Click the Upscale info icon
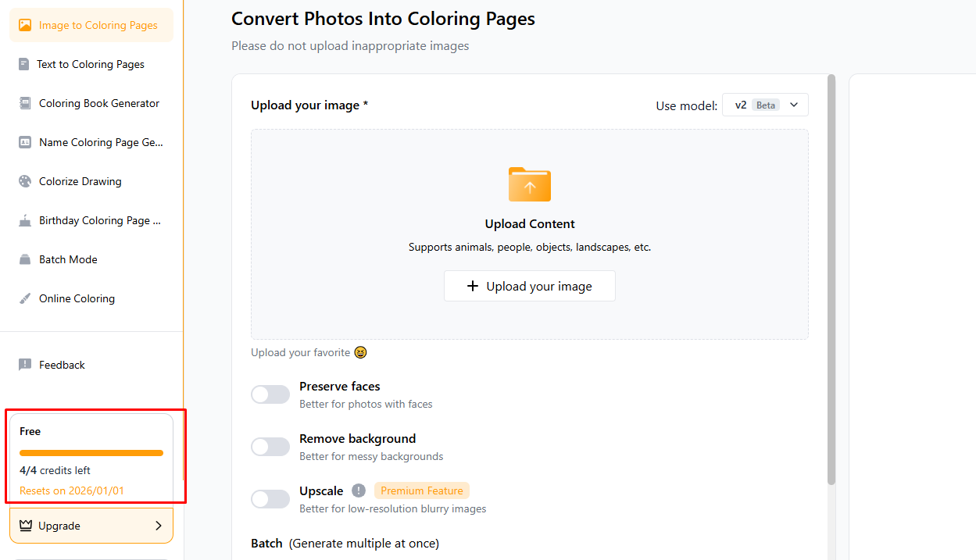 tap(358, 490)
